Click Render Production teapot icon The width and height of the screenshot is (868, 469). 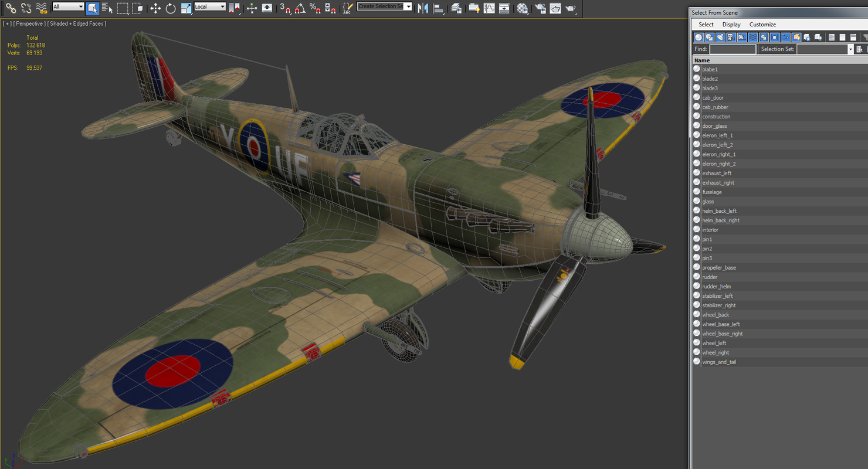point(570,8)
